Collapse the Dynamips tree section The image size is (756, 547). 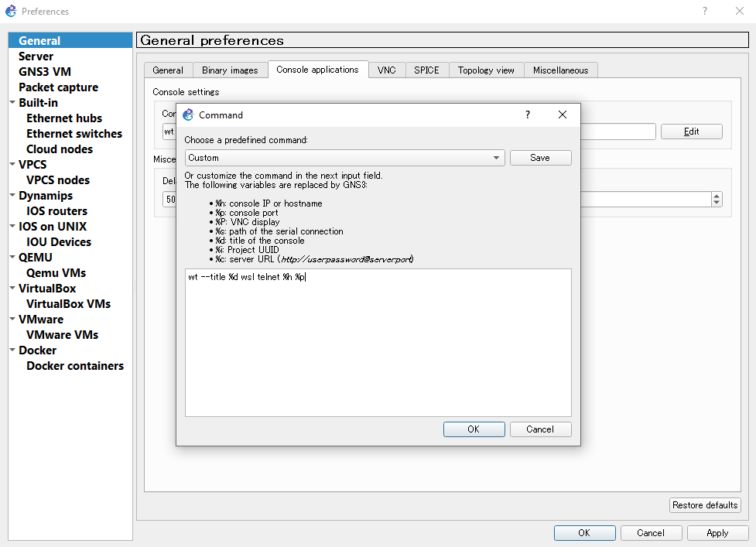pyautogui.click(x=12, y=195)
